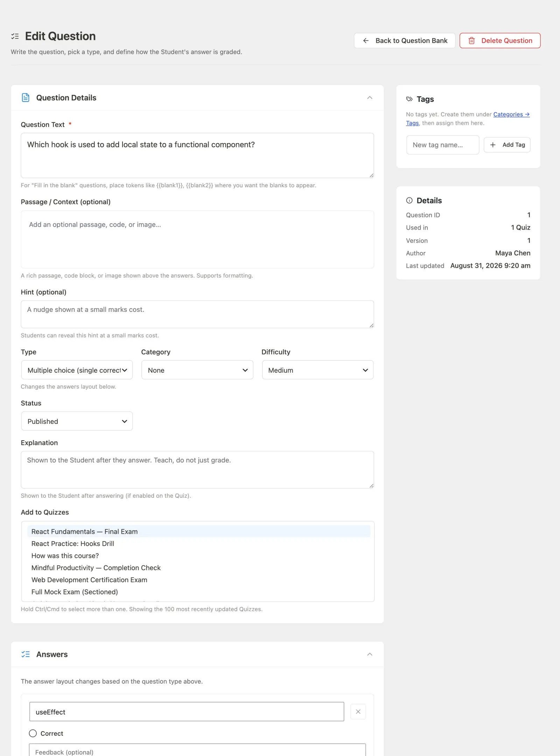
Task: Select React Practice: Hooks Drill quiz
Action: 198,544
